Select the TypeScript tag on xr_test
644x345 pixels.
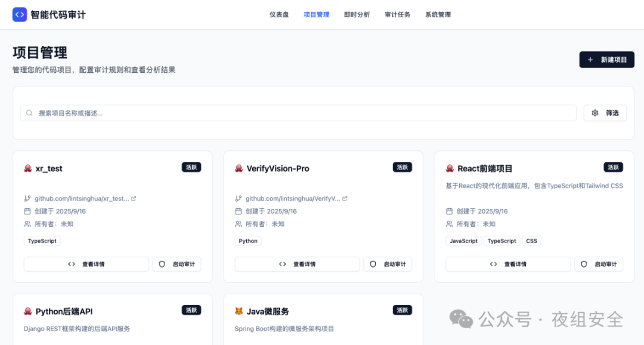click(42, 241)
